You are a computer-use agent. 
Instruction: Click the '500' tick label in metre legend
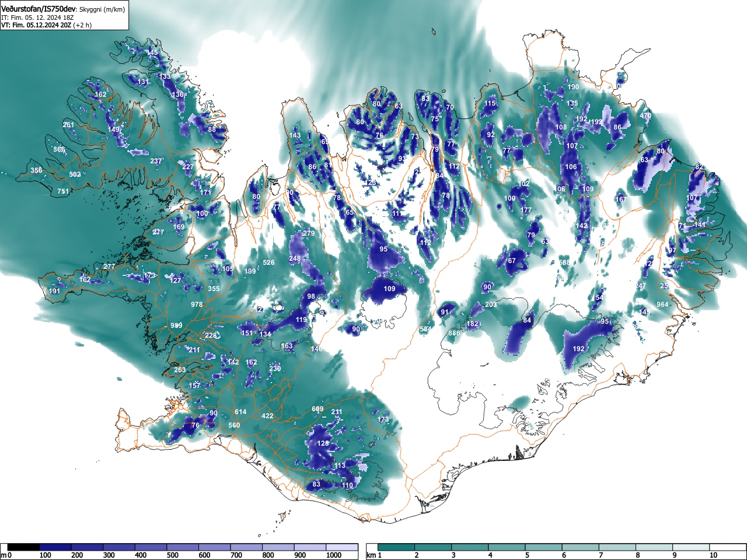(172, 555)
